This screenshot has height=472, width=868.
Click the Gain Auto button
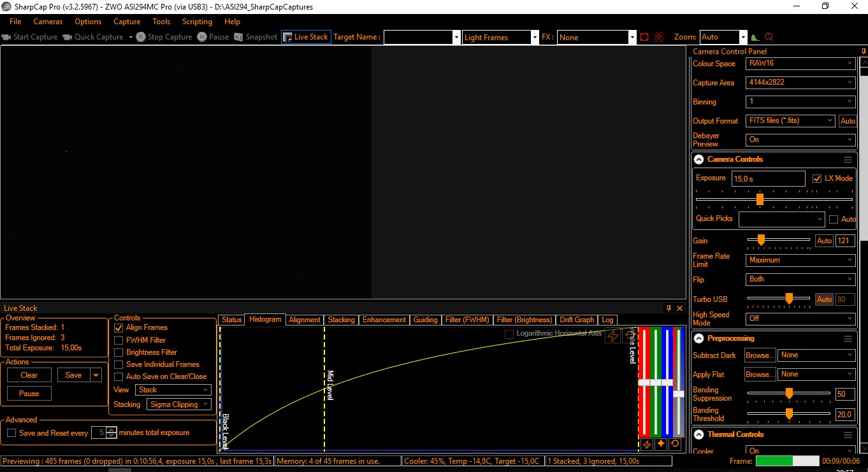point(824,241)
